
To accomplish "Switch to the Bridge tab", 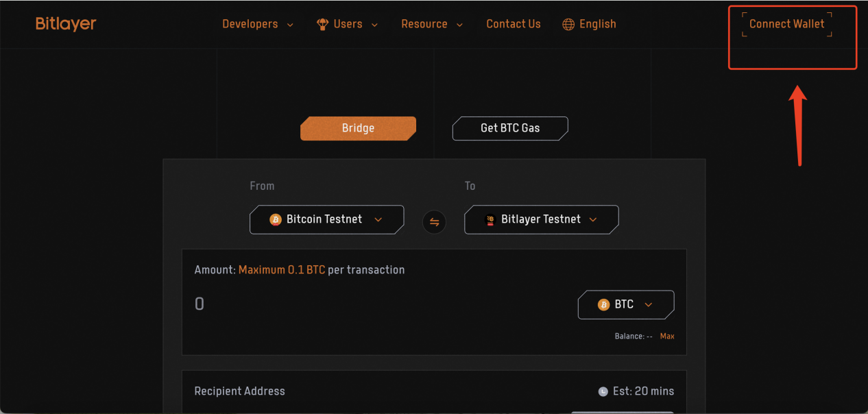I will pos(358,128).
